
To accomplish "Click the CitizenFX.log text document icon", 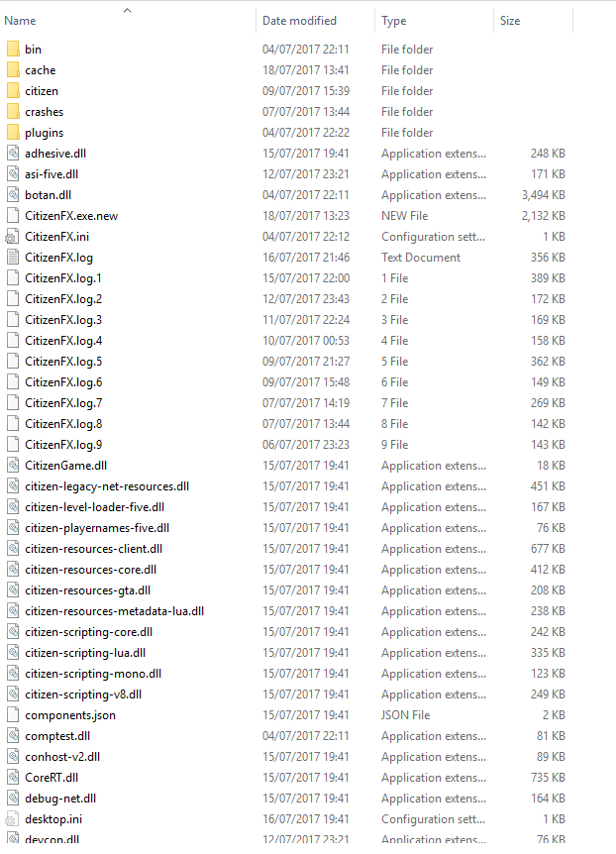I will pos(13,257).
